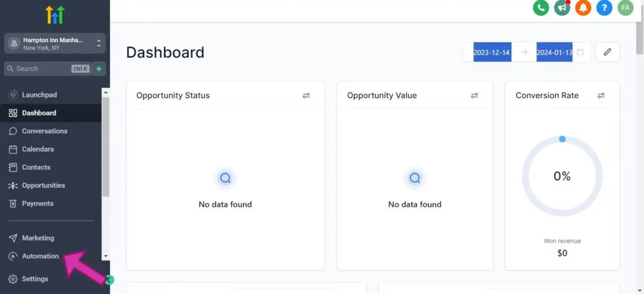Go to Automation in the sidebar
Image resolution: width=644 pixels, height=294 pixels.
[40, 256]
